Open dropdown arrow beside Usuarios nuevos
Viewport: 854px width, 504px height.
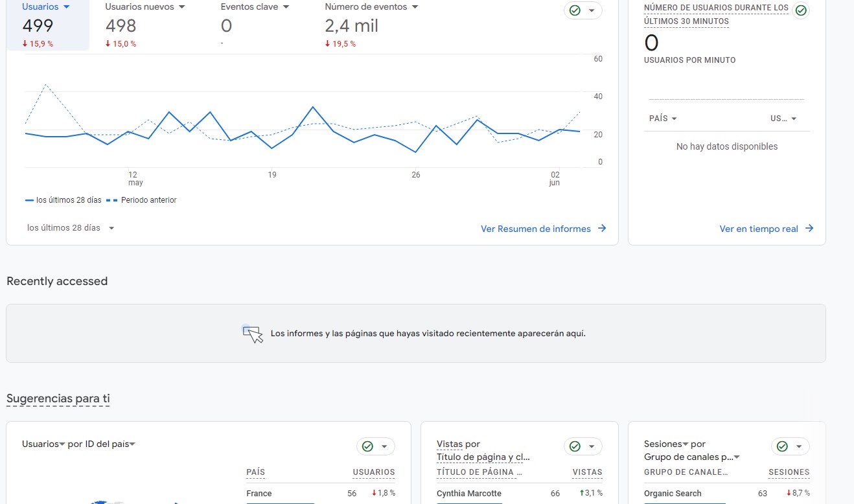point(181,7)
